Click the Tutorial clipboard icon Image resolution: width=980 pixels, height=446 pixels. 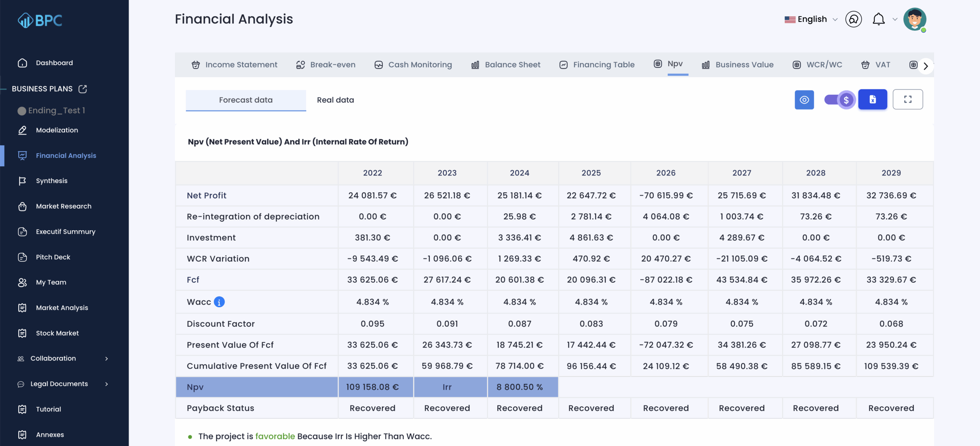(x=22, y=409)
